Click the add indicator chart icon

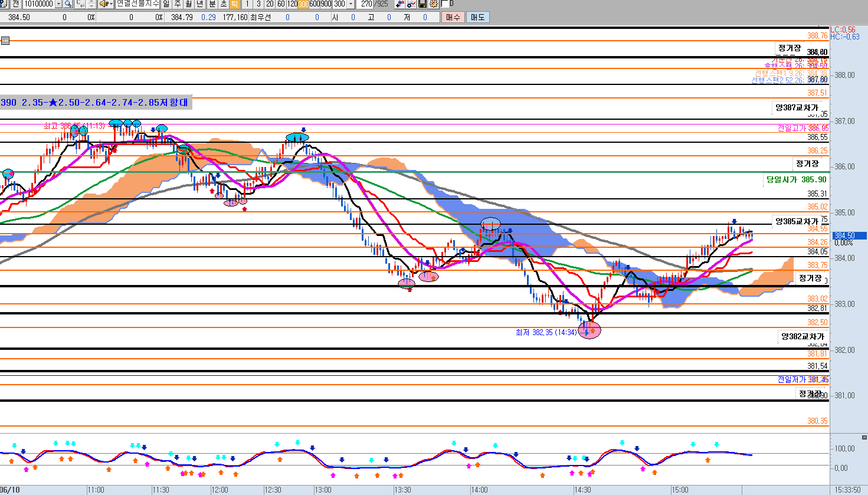pyautogui.click(x=411, y=4)
